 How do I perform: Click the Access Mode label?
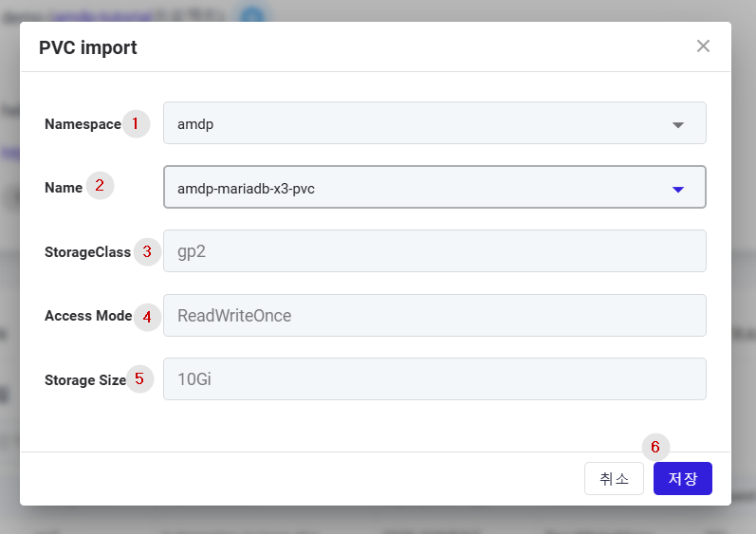click(88, 316)
